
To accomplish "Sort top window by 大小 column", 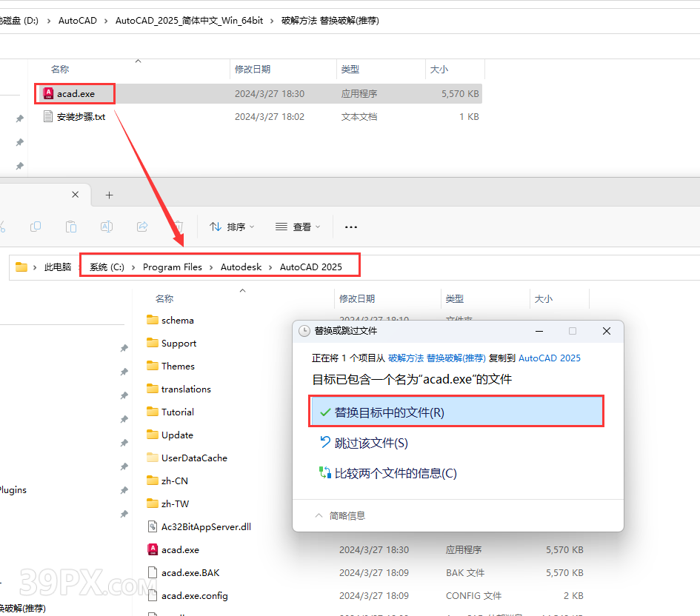I will pyautogui.click(x=439, y=69).
